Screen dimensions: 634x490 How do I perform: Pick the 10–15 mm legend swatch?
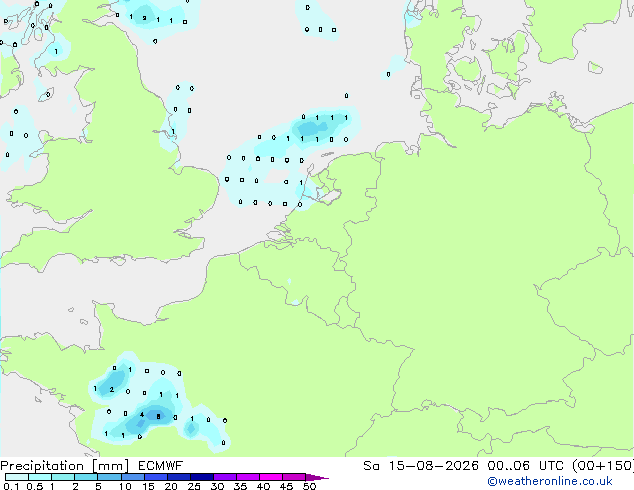click(x=132, y=477)
